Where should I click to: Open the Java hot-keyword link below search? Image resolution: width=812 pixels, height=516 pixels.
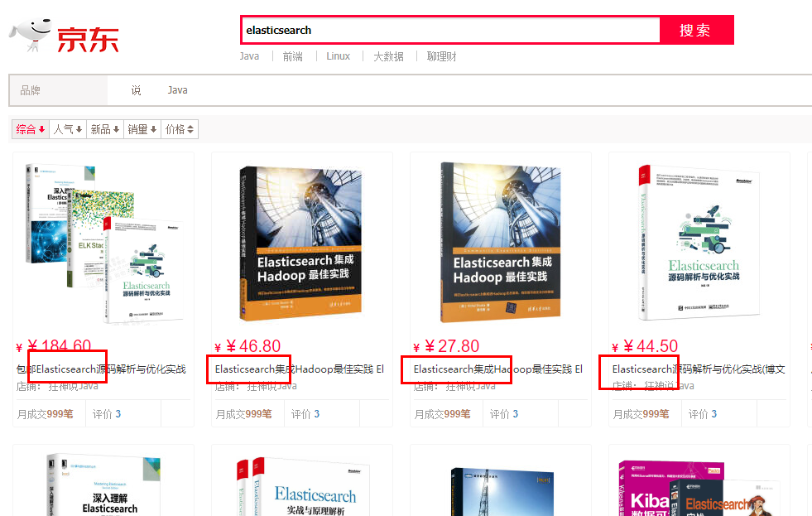(249, 56)
